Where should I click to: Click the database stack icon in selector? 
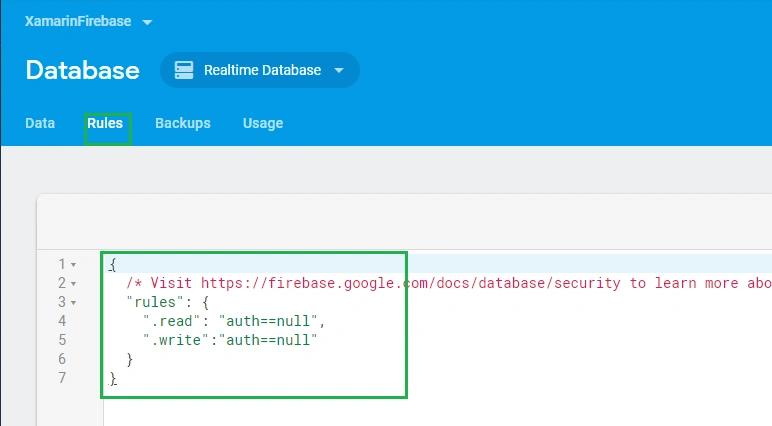click(184, 70)
